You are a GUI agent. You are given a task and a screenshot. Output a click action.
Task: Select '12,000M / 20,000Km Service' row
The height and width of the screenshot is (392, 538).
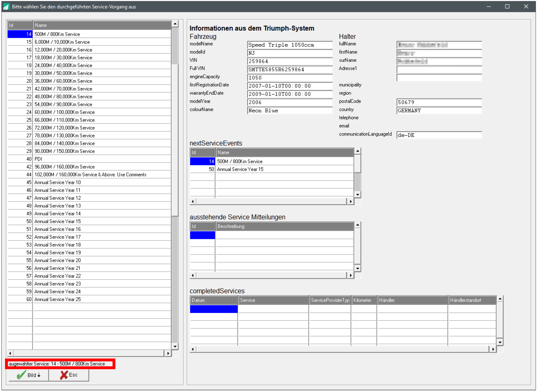(x=89, y=50)
